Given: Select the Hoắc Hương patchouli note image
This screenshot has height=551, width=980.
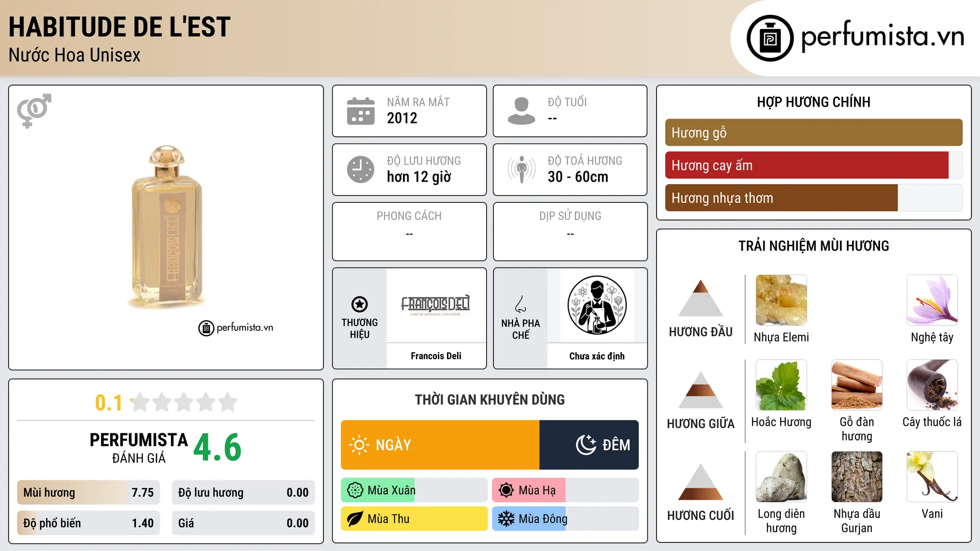Looking at the screenshot, I should pyautogui.click(x=781, y=385).
